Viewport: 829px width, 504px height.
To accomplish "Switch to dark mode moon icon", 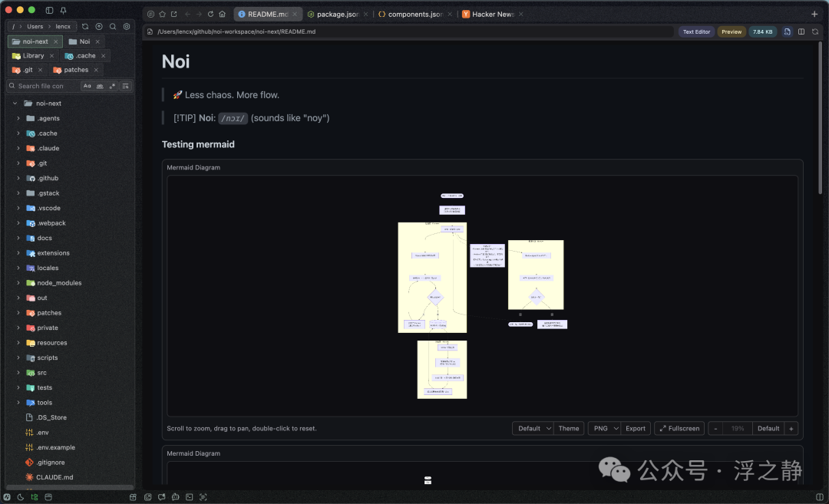I will 21,497.
